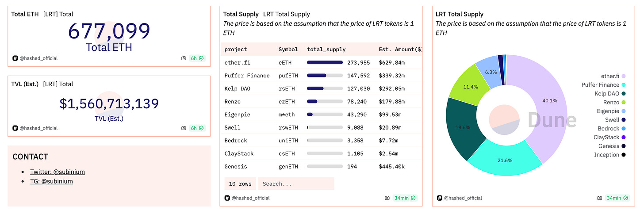Click the 6h refresh badge in TVL panel

pos(197,128)
